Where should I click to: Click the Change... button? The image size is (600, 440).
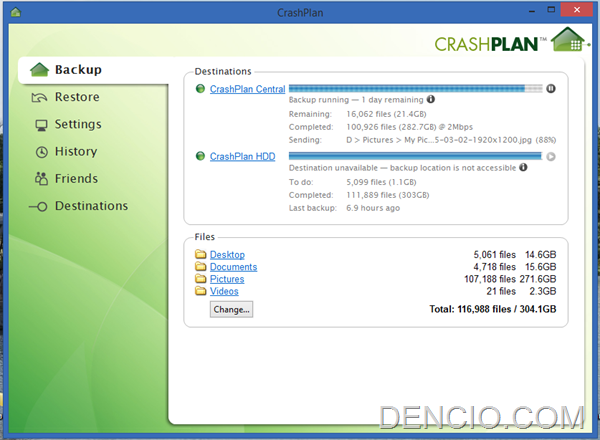coord(231,310)
